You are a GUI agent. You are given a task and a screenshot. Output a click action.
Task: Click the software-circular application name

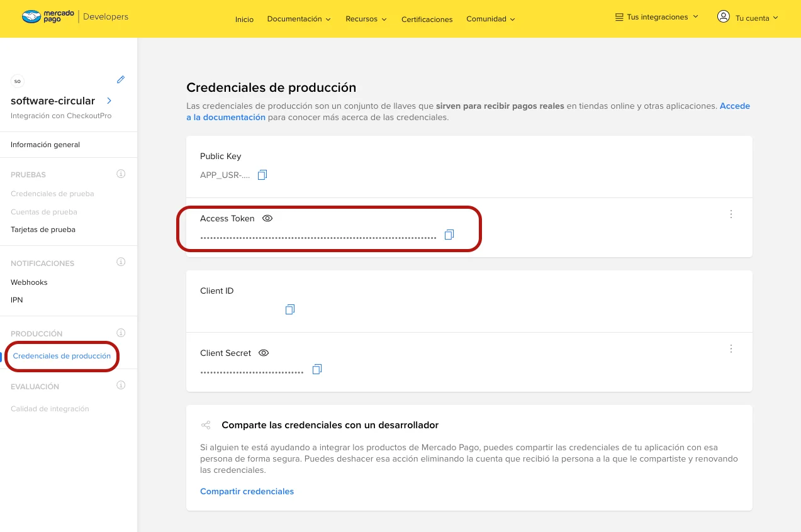[x=53, y=101]
